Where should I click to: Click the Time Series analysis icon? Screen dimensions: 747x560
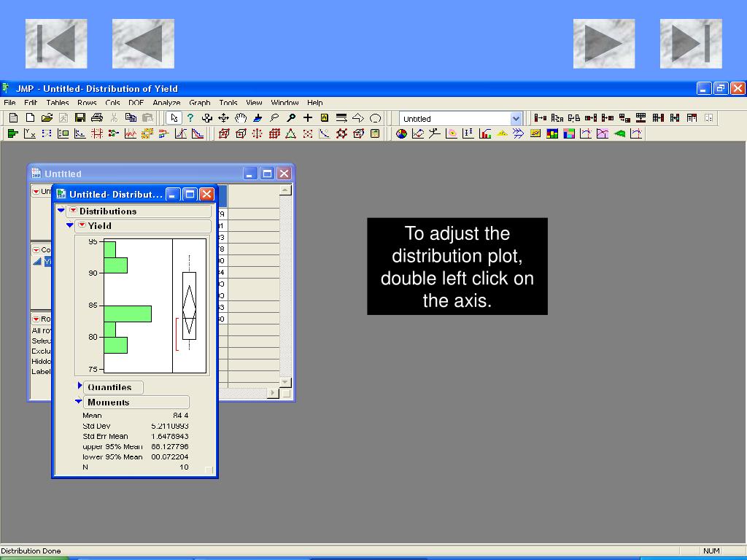pyautogui.click(x=130, y=134)
